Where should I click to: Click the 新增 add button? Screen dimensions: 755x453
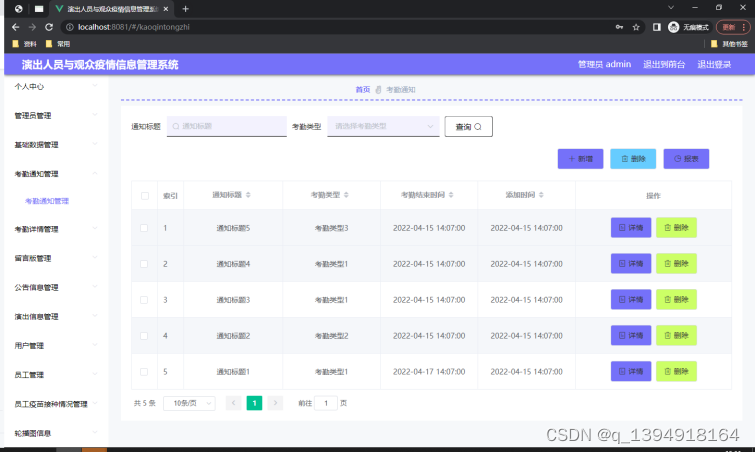(580, 159)
